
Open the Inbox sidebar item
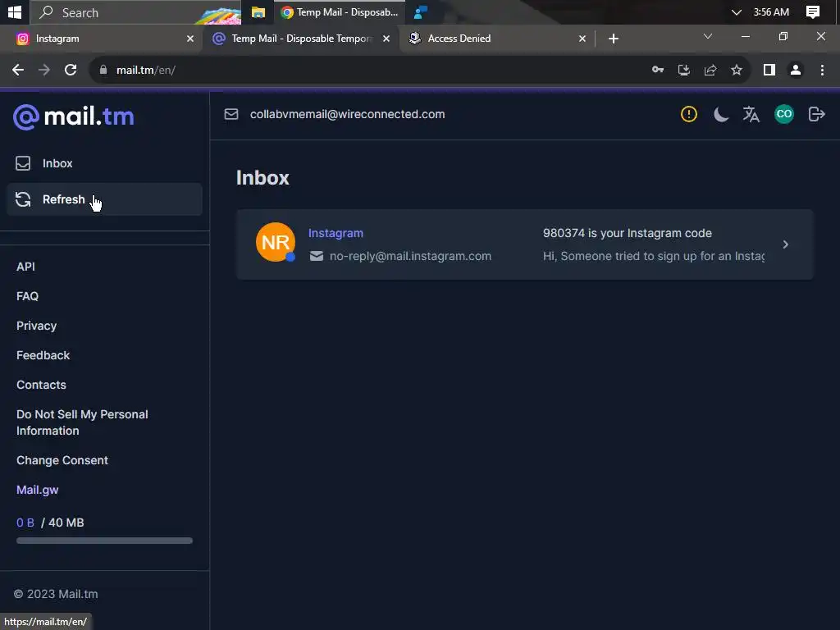coord(105,163)
